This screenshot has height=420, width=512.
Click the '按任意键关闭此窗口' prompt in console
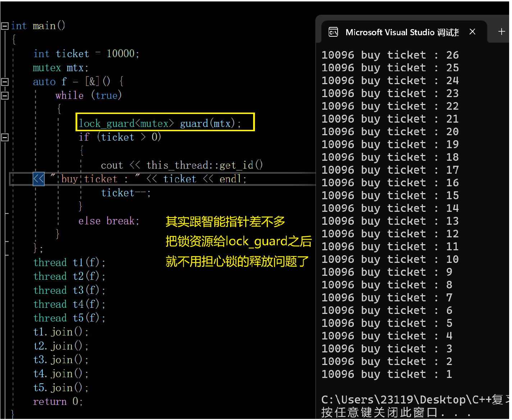coord(396,412)
